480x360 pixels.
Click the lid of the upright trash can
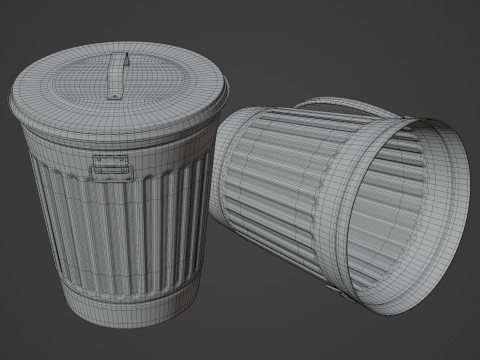pos(118,95)
